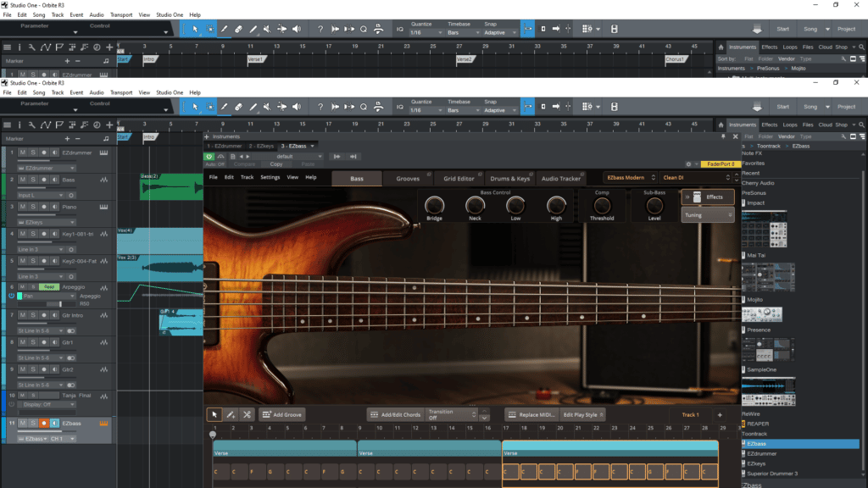The image size is (868, 488).
Task: Open the Bass track's Input L dropdown
Action: click(41, 196)
